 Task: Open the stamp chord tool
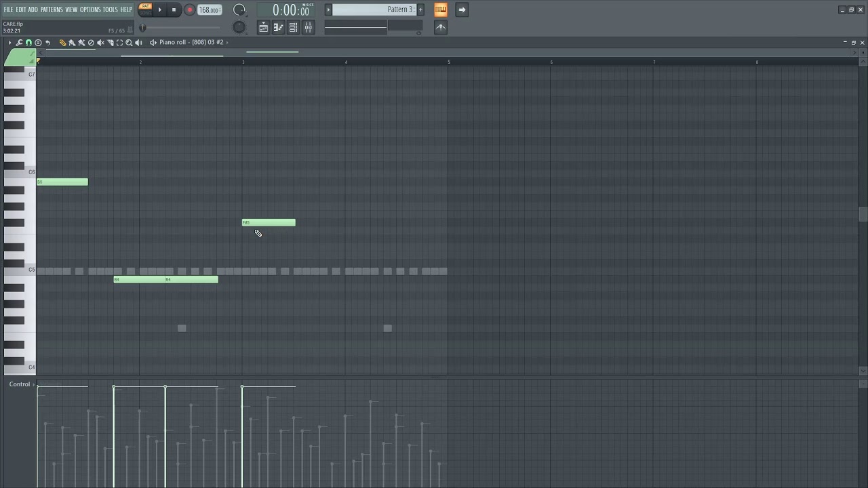tap(38, 43)
